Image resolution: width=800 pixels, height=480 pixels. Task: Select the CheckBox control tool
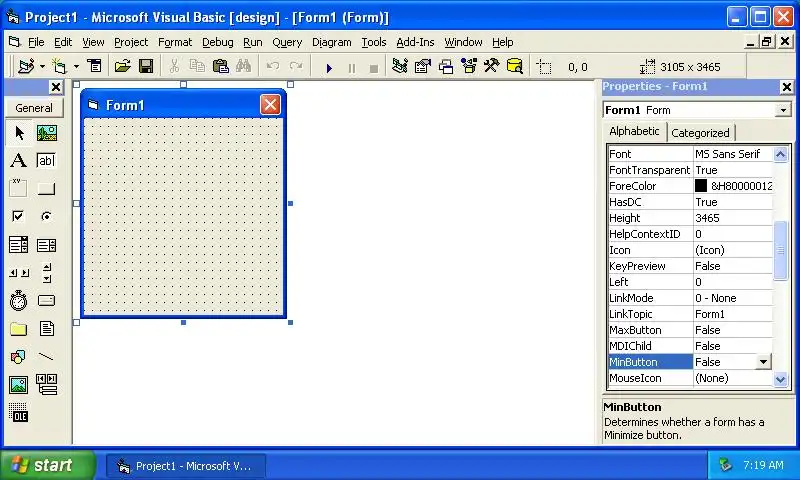[x=18, y=216]
